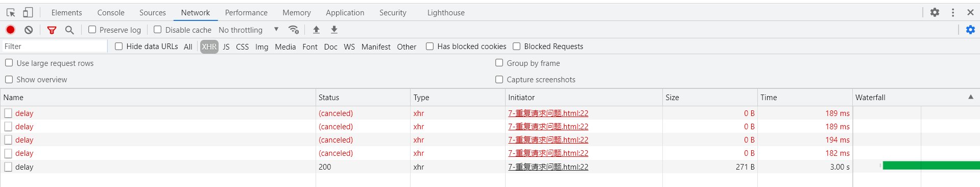Screen dimensions: 980x187
Task: Open DevTools three-dot more menu
Action: (x=952, y=12)
